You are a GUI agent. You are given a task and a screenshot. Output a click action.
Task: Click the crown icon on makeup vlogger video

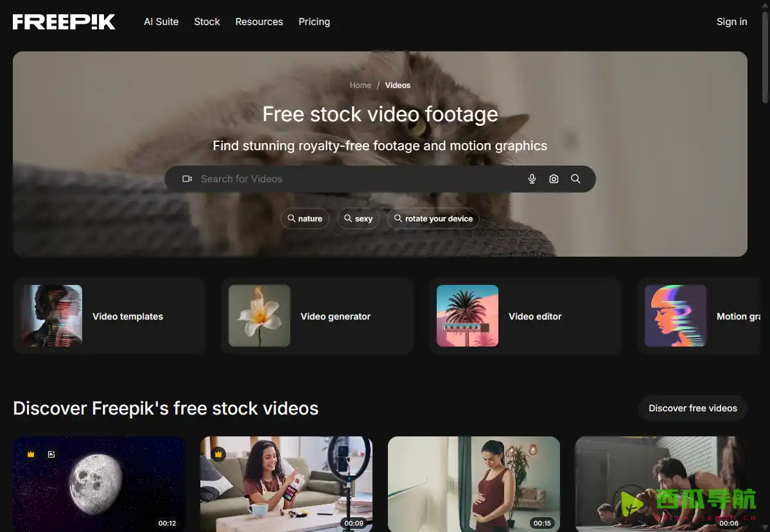218,454
